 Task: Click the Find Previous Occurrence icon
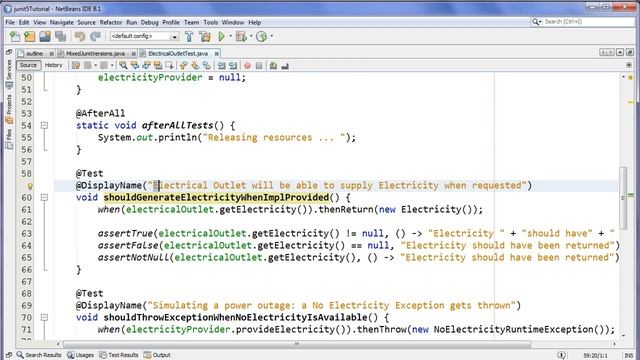[x=134, y=65]
